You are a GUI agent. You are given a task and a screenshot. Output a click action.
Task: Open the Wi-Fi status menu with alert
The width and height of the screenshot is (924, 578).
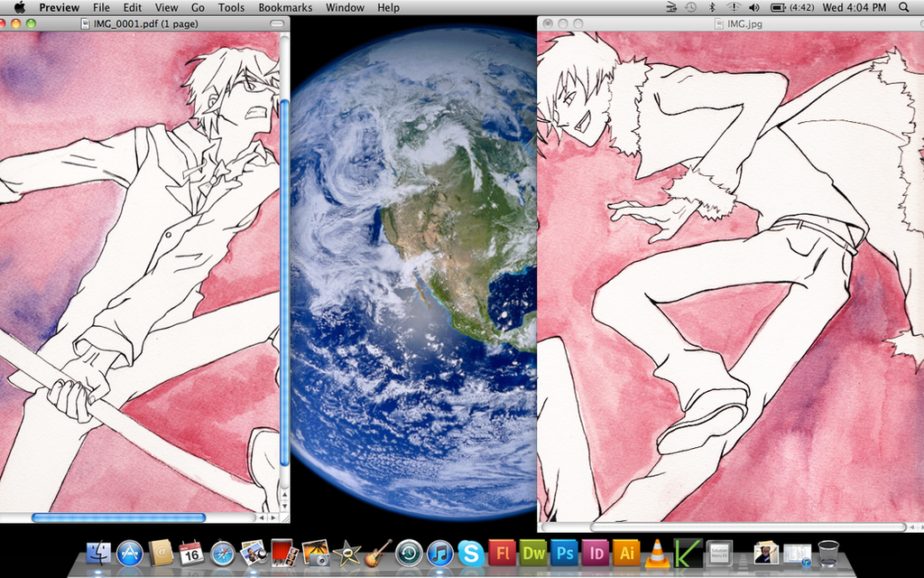(x=733, y=7)
